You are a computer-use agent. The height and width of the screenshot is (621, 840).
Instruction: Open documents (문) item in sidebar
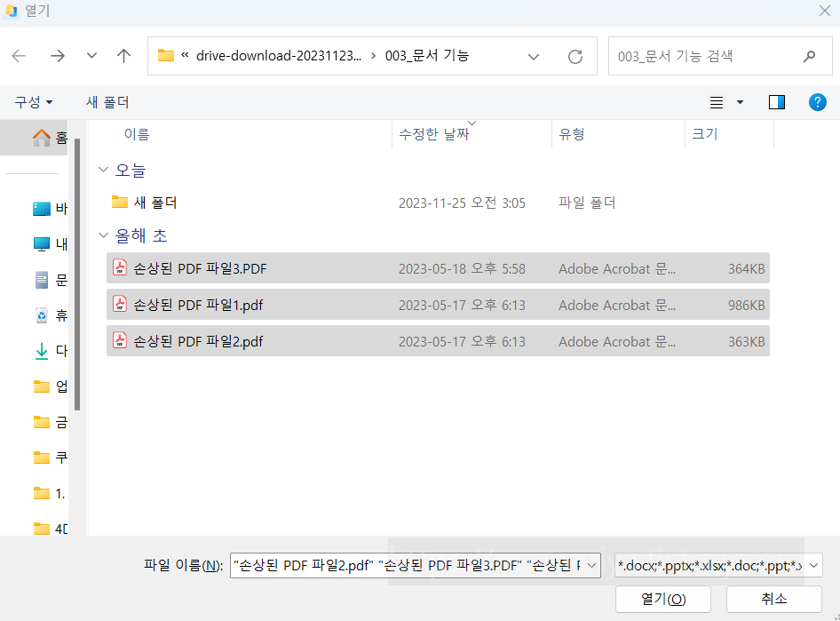50,280
